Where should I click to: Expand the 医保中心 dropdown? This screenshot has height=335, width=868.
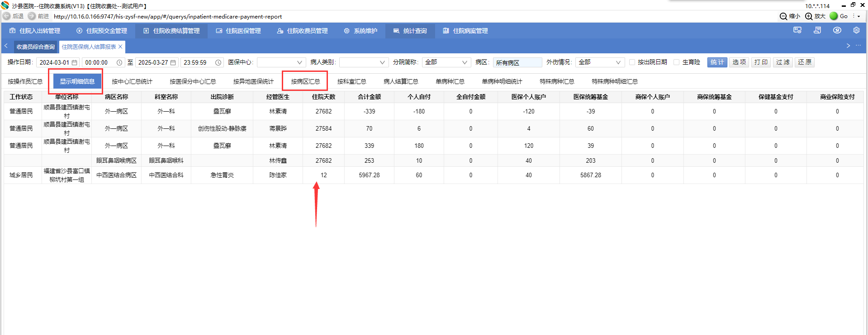click(282, 62)
